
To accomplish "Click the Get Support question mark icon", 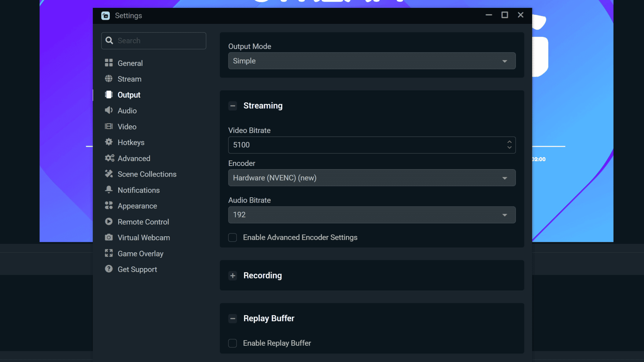I will 108,269.
